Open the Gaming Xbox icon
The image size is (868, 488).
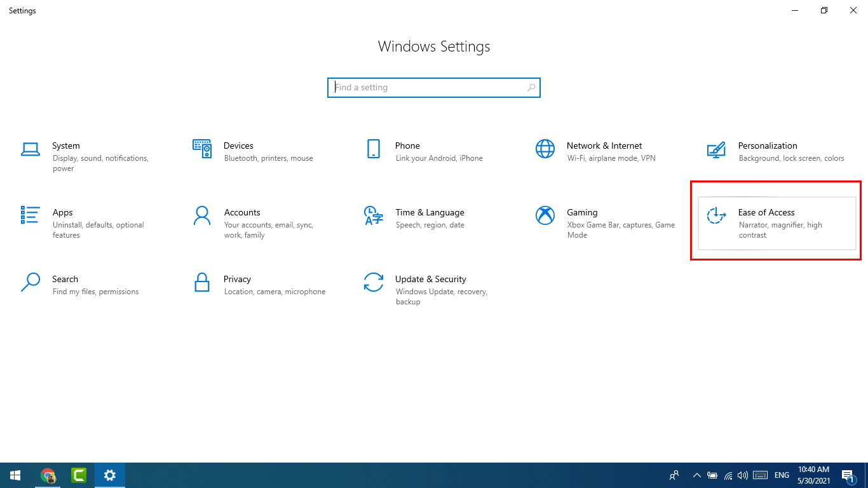coord(545,215)
